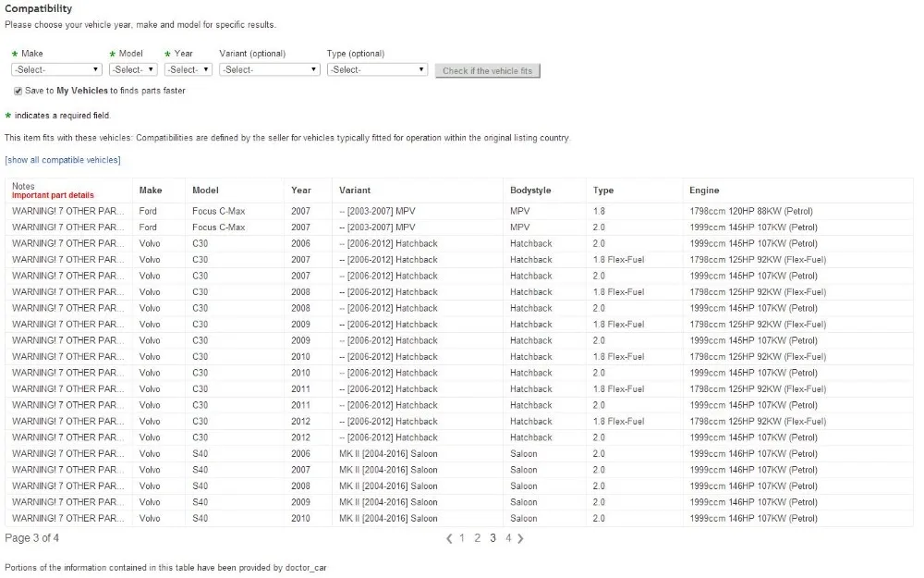Click MK II Saloon variant in S40 2007 row

tap(388, 470)
